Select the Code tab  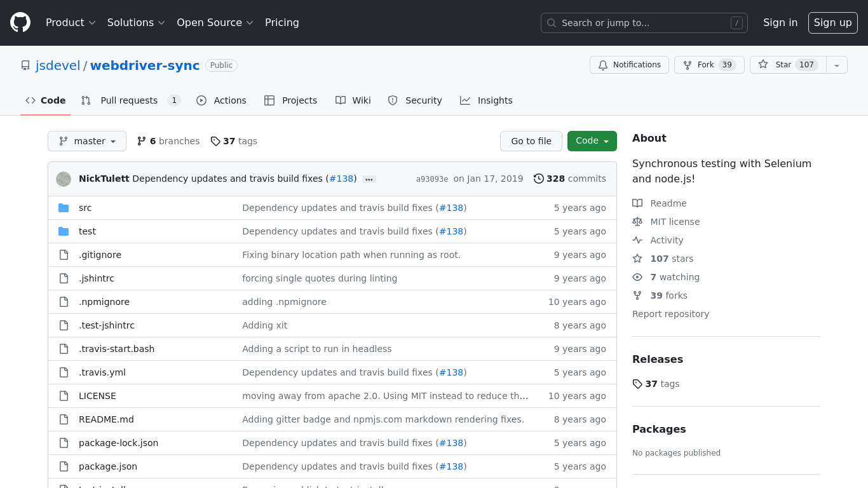[46, 100]
